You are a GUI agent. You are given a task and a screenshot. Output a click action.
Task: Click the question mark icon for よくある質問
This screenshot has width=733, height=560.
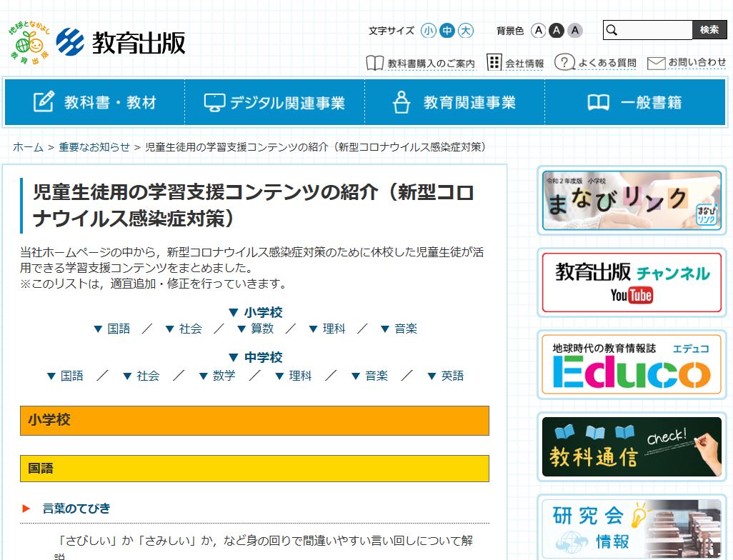tap(564, 62)
